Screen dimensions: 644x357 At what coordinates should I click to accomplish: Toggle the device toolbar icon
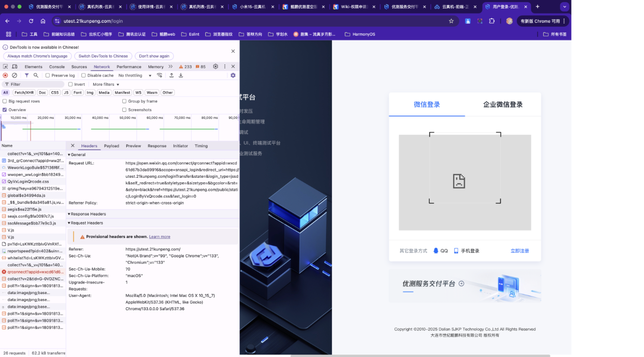15,66
